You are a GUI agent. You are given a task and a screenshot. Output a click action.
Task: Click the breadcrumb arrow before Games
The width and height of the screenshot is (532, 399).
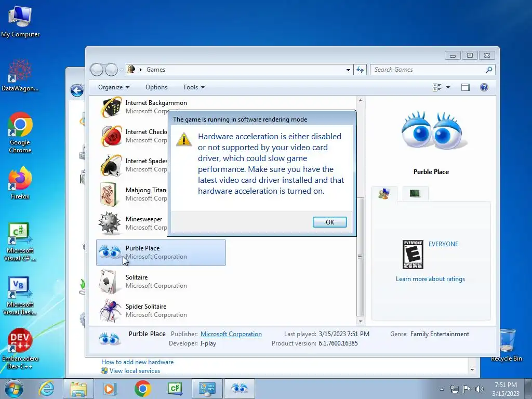click(x=140, y=70)
